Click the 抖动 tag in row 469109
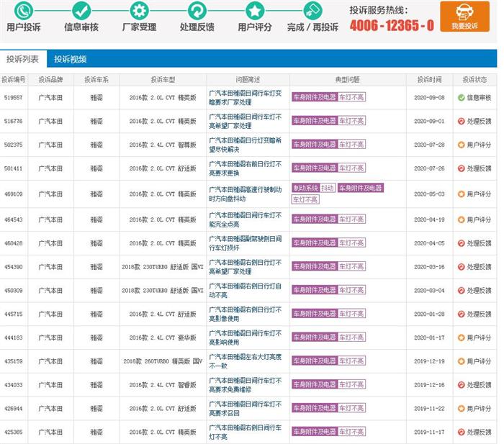The width and height of the screenshot is (504, 444). click(x=327, y=188)
